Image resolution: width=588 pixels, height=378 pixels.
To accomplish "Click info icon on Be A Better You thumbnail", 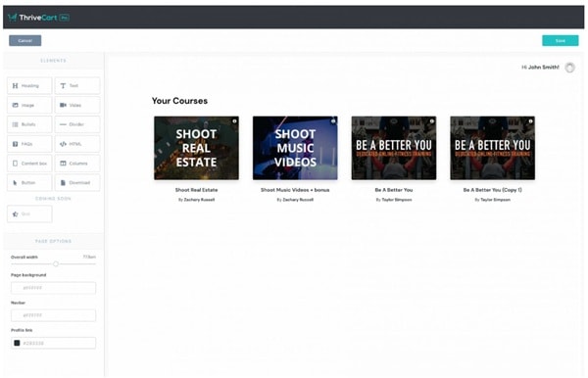I will (x=431, y=121).
